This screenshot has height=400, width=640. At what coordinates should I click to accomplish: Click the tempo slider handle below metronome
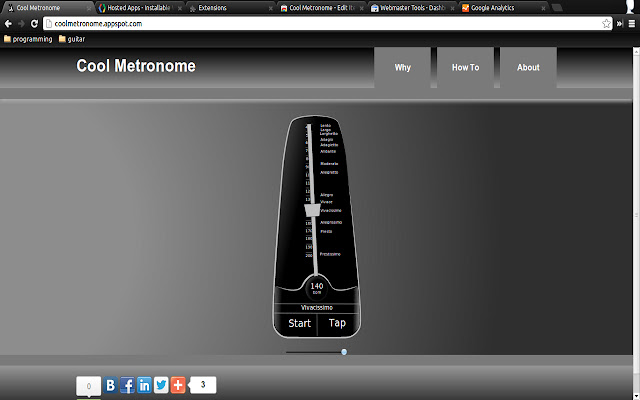click(344, 352)
